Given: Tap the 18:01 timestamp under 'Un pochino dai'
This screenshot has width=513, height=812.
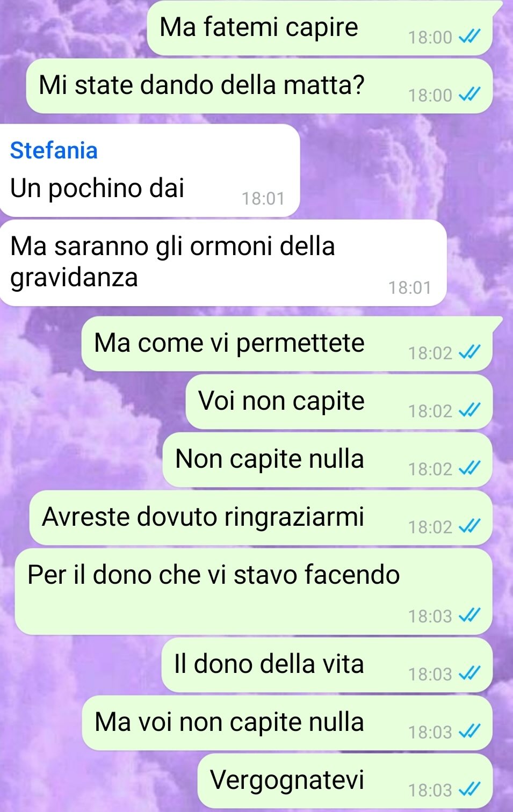Looking at the screenshot, I should (x=263, y=199).
